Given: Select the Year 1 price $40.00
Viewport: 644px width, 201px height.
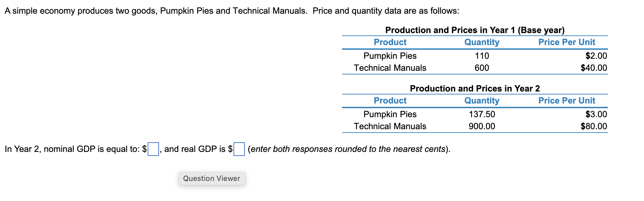Looking at the screenshot, I should pos(594,68).
